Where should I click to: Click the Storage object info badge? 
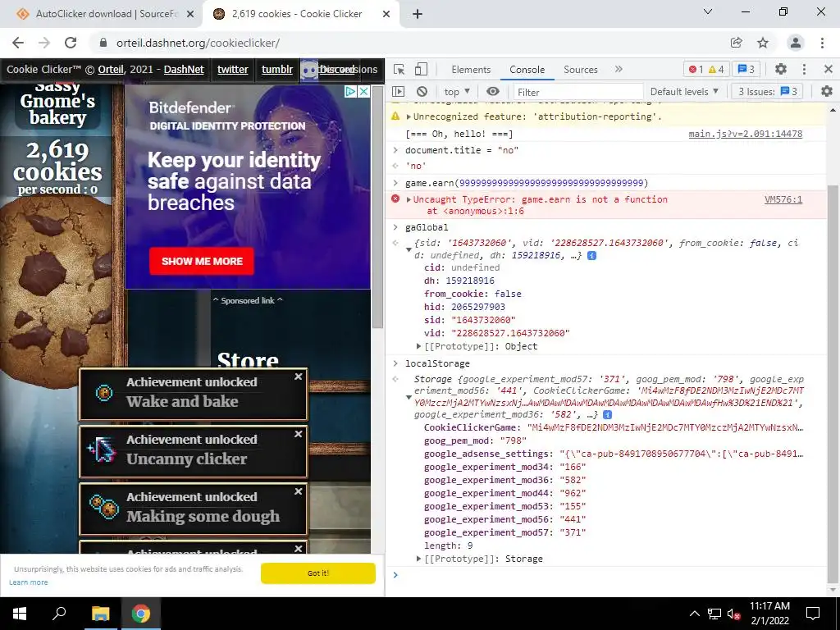pyautogui.click(x=608, y=414)
